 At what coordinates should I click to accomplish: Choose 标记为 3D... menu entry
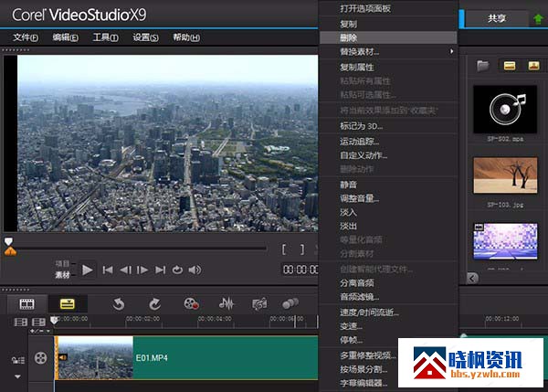pyautogui.click(x=388, y=126)
